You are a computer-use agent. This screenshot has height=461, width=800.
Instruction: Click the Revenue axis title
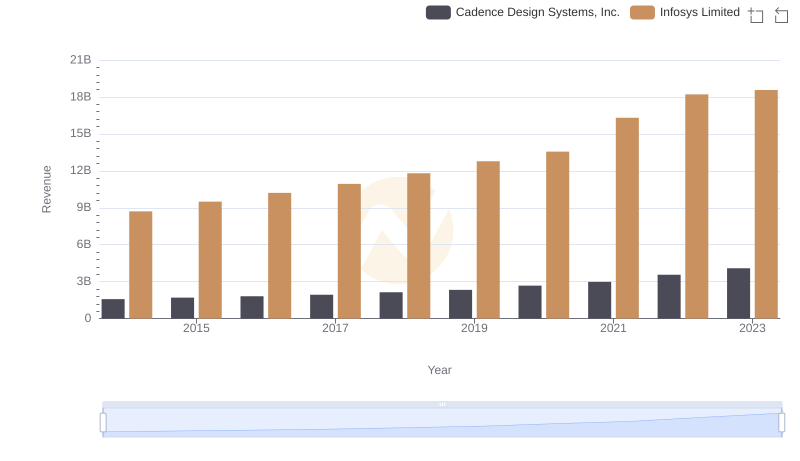[46, 189]
